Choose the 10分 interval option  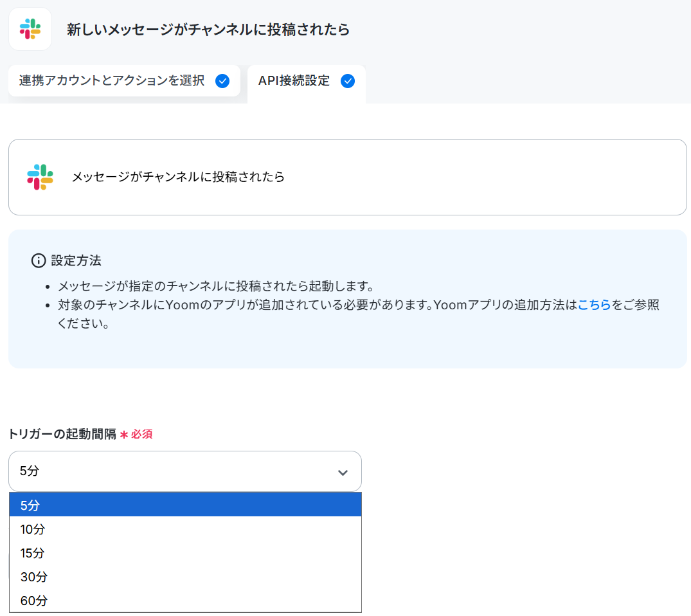click(185, 529)
